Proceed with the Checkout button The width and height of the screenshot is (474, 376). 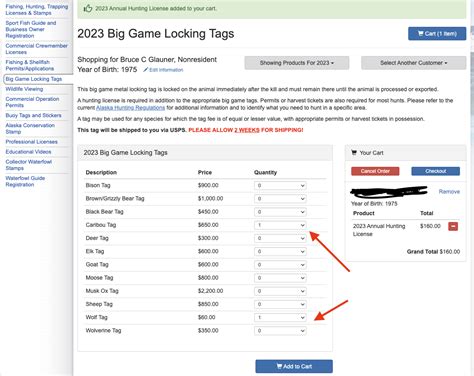click(435, 171)
